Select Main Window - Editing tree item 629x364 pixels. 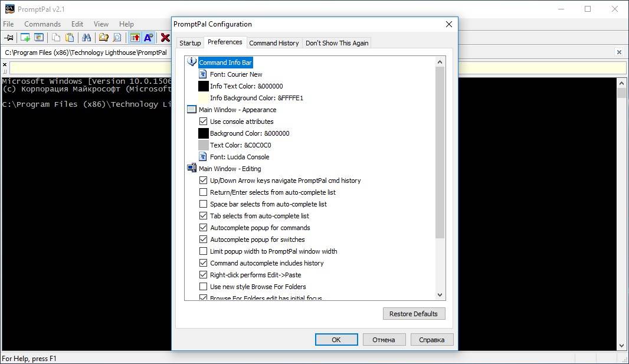230,168
